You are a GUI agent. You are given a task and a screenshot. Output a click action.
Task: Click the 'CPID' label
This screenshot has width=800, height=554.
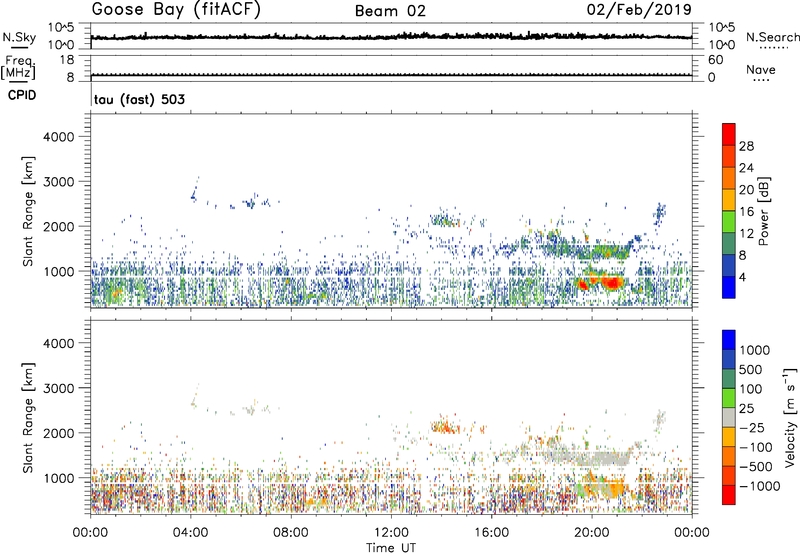22,95
